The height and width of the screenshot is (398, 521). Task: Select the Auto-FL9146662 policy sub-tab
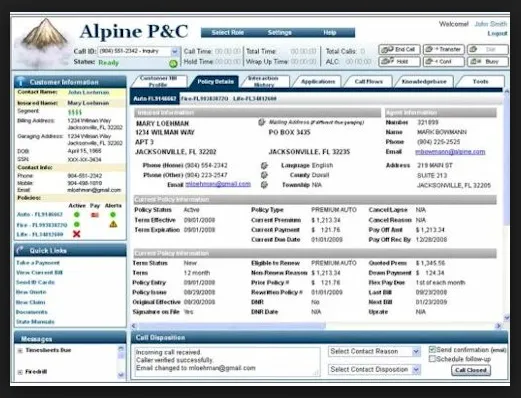pos(154,99)
